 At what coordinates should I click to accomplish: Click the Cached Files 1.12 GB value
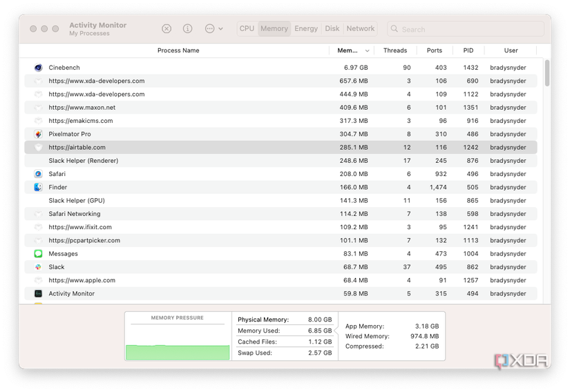pyautogui.click(x=320, y=342)
